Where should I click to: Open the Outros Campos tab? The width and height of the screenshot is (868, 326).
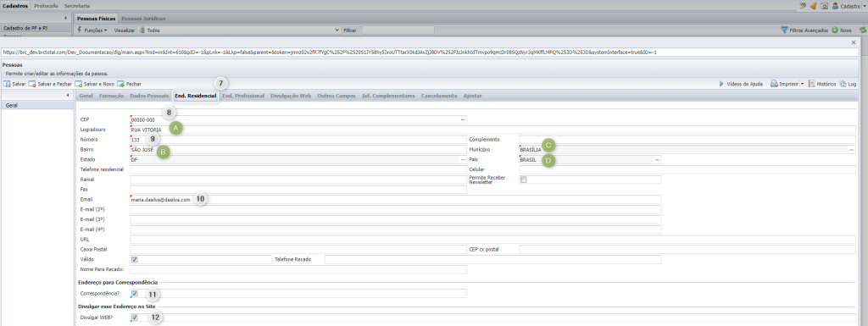click(336, 96)
